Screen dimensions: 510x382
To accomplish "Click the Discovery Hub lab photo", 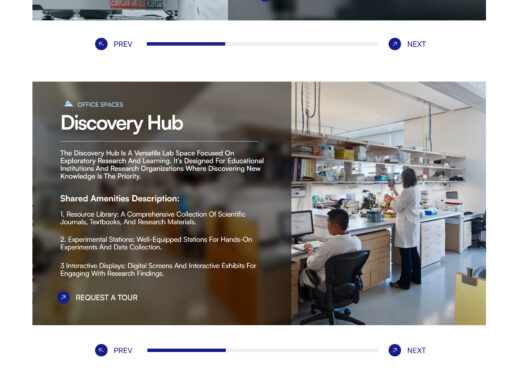I will [x=388, y=203].
